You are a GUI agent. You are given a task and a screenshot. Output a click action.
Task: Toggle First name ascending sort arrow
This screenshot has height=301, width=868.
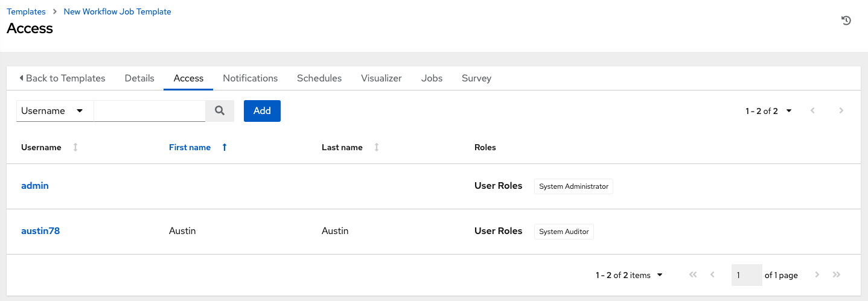pos(225,147)
